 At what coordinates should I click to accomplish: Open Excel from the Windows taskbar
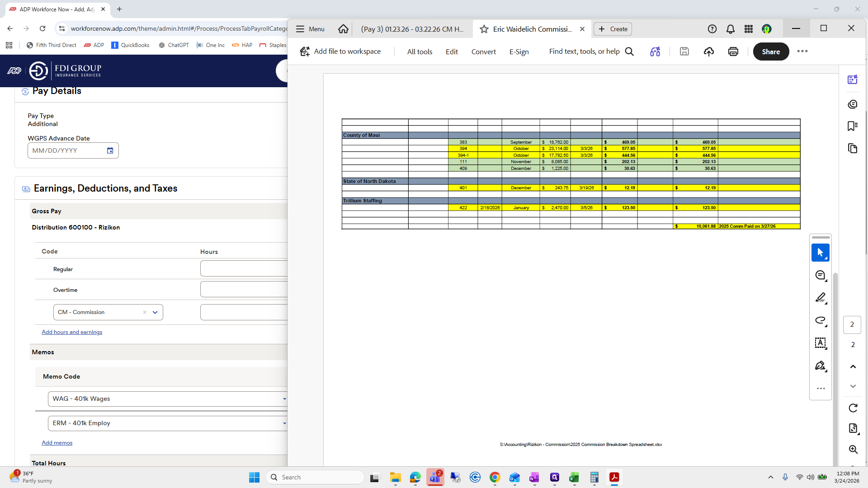pyautogui.click(x=574, y=477)
